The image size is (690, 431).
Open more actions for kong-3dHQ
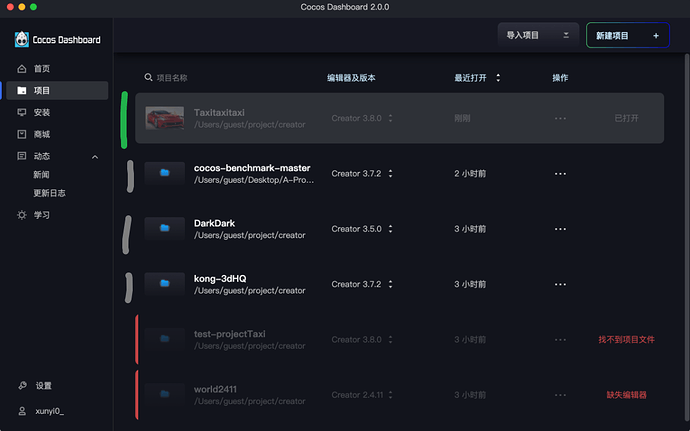pos(560,284)
